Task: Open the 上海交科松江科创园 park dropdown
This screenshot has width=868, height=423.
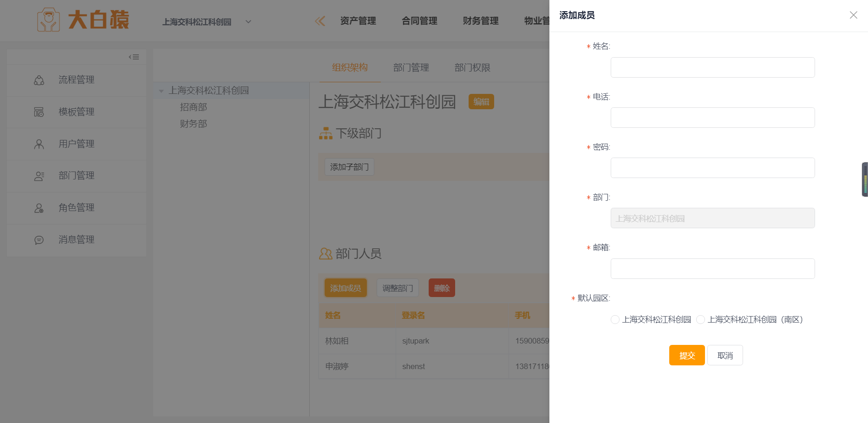Action: coord(207,22)
